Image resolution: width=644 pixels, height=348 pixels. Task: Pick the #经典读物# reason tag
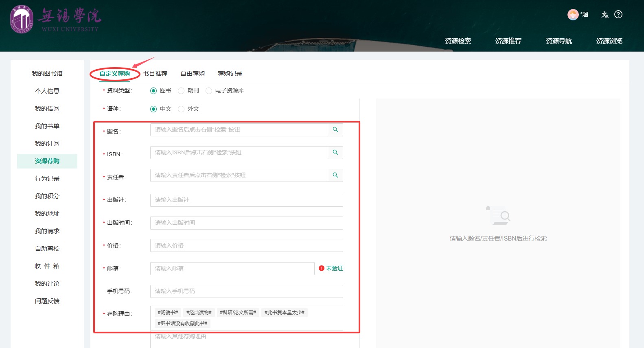[199, 313]
